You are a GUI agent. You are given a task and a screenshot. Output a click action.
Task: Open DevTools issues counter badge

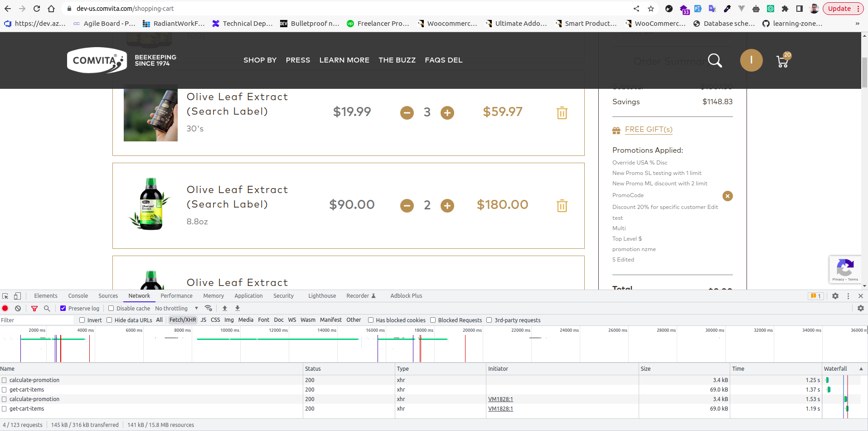[x=815, y=296]
